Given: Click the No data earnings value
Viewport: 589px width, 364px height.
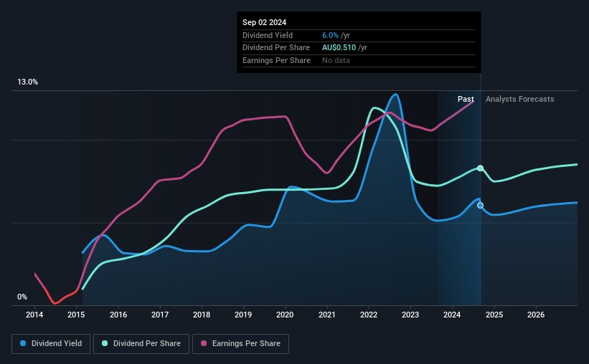Looking at the screenshot, I should pos(336,60).
